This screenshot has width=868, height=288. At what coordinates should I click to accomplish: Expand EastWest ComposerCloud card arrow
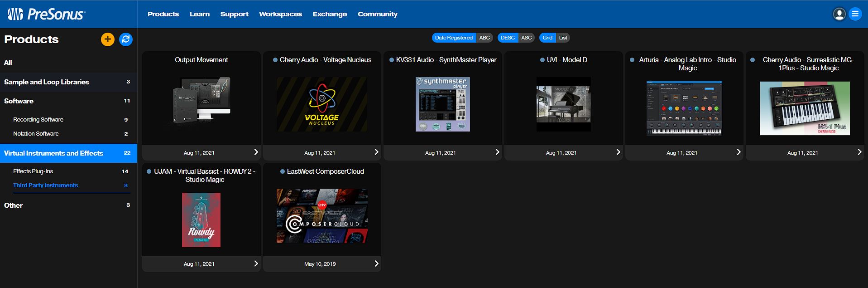(376, 264)
